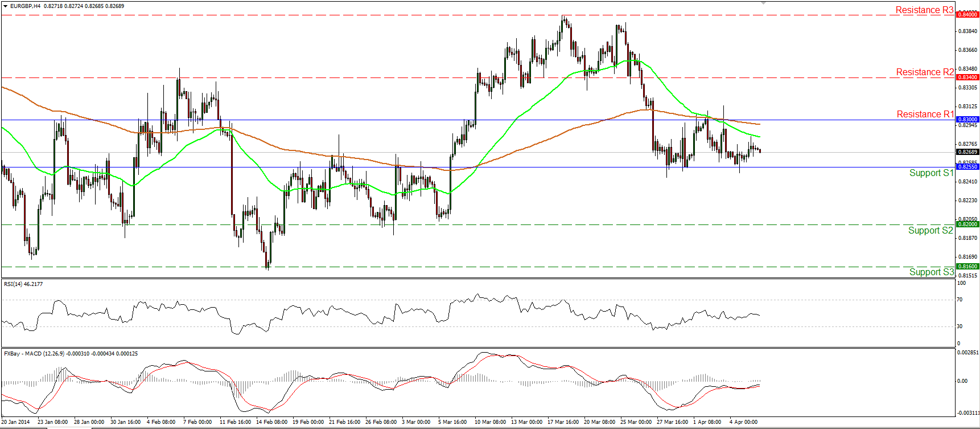
Task: Select the Resistance R3 label
Action: [x=924, y=10]
